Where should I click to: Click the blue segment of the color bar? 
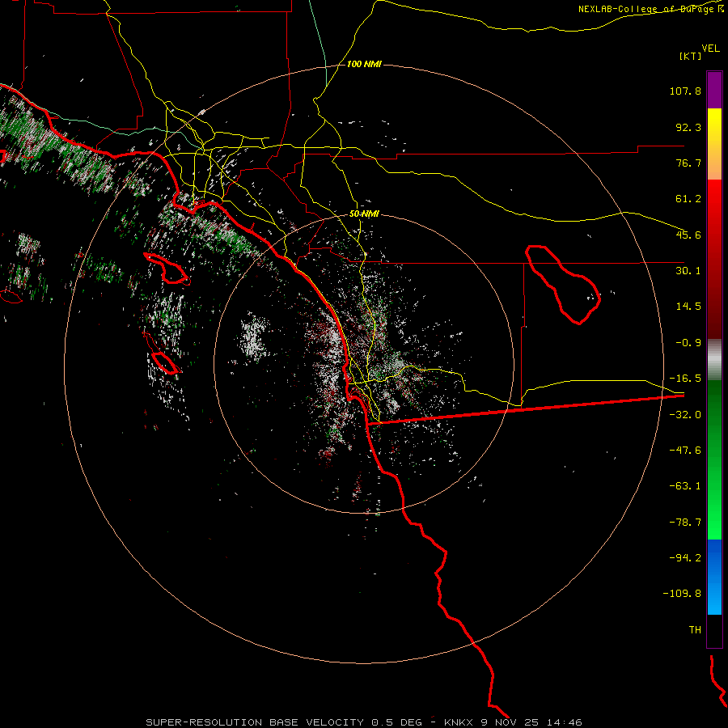point(714,577)
